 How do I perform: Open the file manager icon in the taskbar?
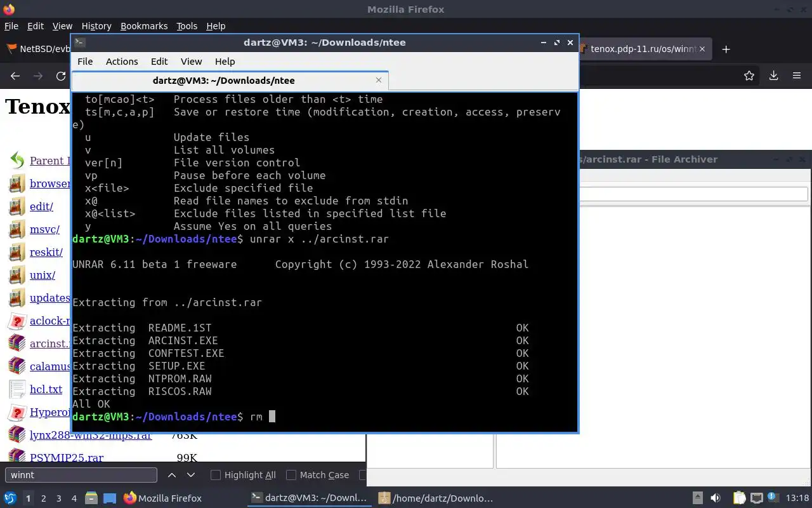click(91, 498)
